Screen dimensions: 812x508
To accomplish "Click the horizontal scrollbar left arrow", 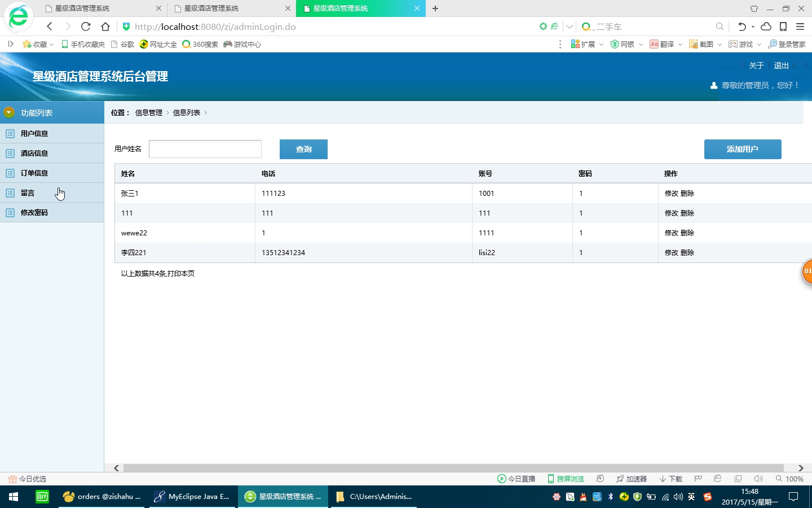I will click(117, 468).
